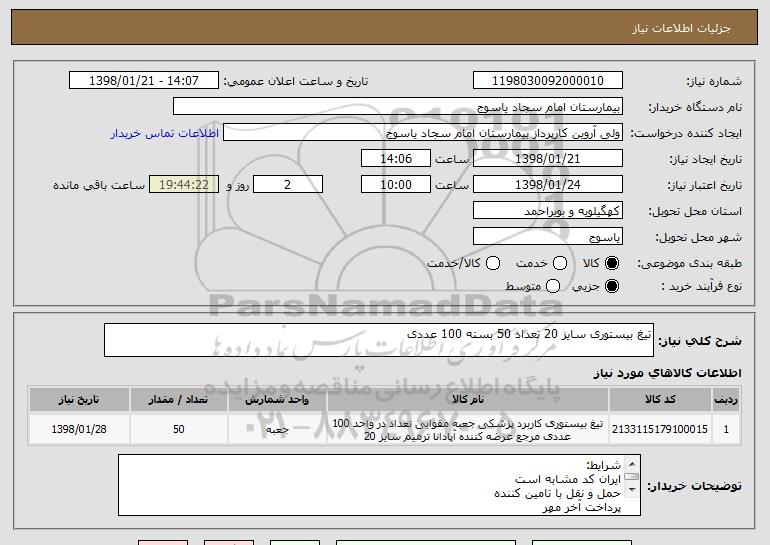Select the جزیی purchase process option
The height and width of the screenshot is (545, 770).
612,286
